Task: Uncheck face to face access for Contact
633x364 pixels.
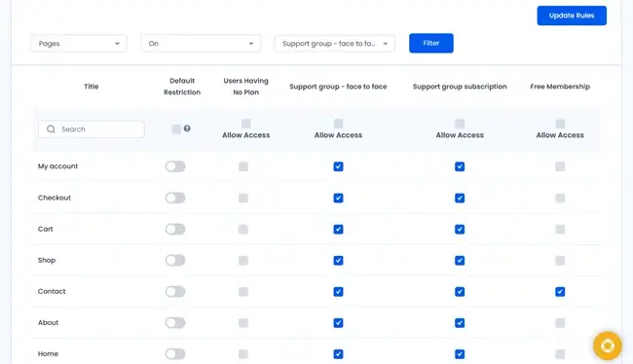Action: (x=338, y=292)
